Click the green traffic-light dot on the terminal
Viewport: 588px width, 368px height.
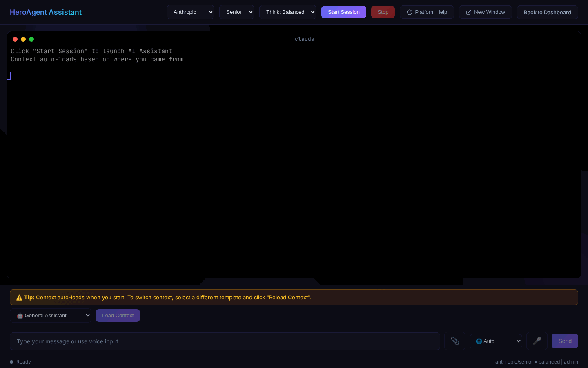(x=31, y=39)
